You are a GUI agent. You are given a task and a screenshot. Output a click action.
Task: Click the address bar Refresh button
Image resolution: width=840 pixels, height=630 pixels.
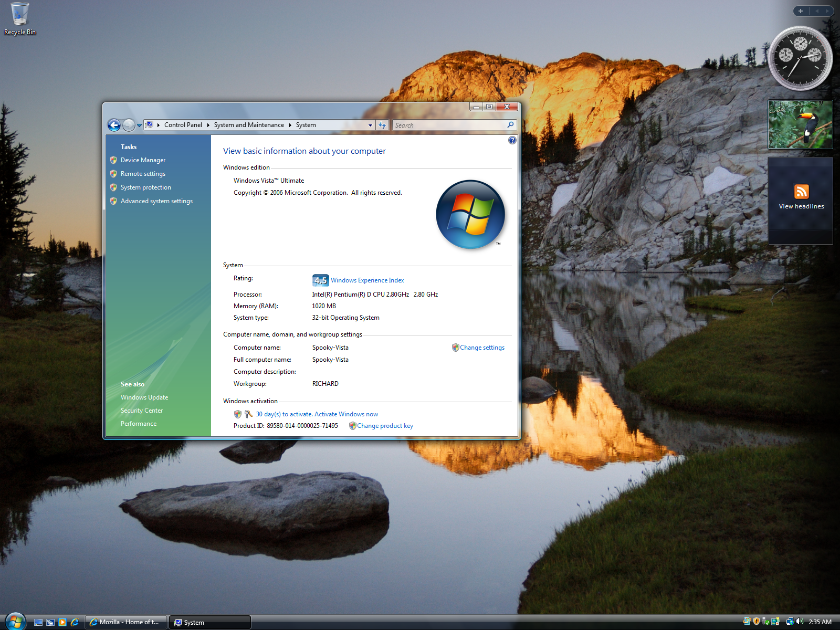click(382, 125)
